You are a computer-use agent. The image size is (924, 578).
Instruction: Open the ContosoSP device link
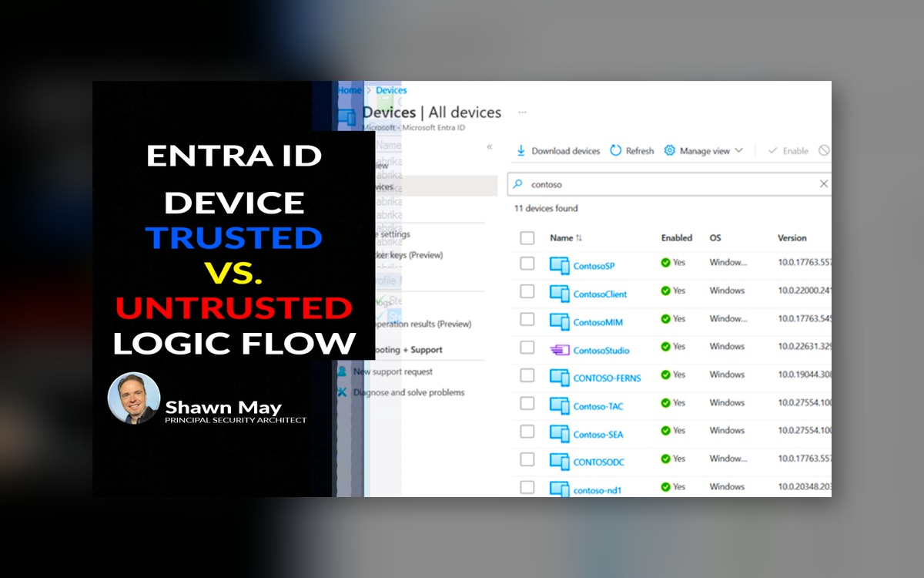[x=594, y=266]
